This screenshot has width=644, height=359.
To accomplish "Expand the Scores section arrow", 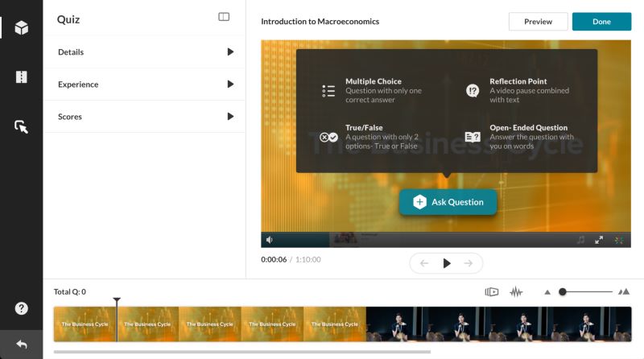I will [230, 117].
